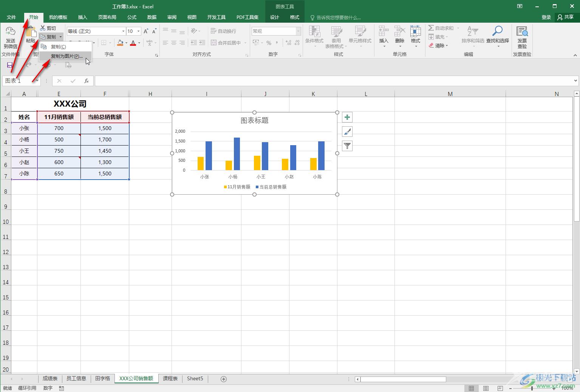Click the font color A icon
580x392 pixels.
(133, 43)
